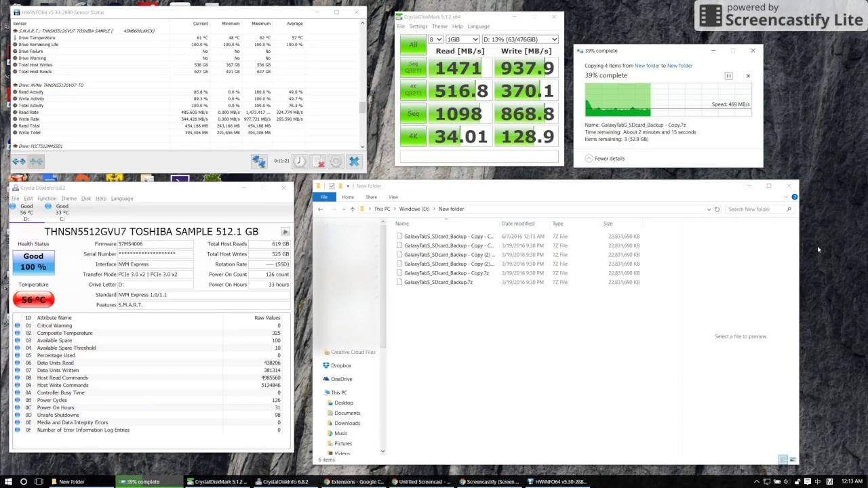Click the Search New folder field
The image size is (868, 488).
(x=759, y=209)
